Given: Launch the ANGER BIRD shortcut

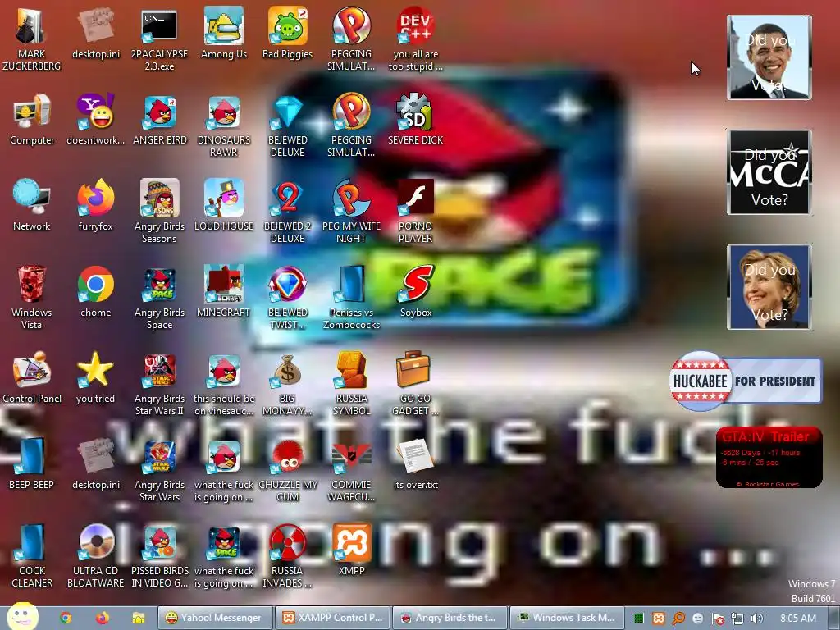Looking at the screenshot, I should [x=160, y=120].
